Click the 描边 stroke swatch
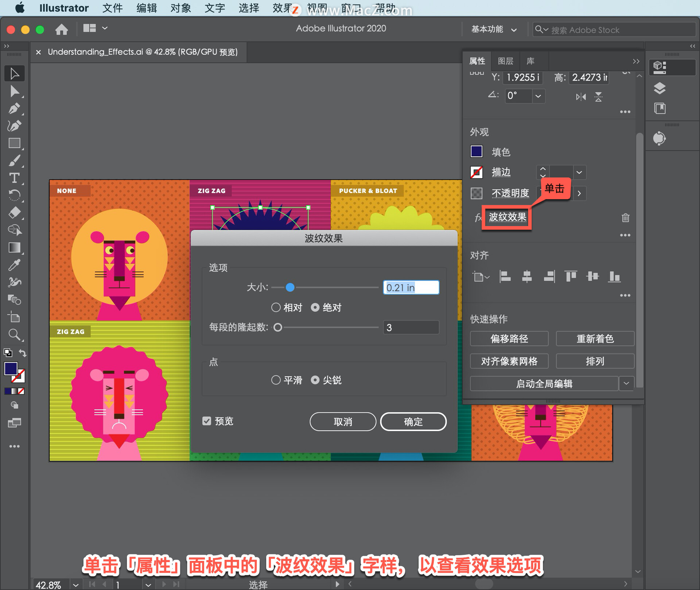Screen dimensions: 700x590 477,172
